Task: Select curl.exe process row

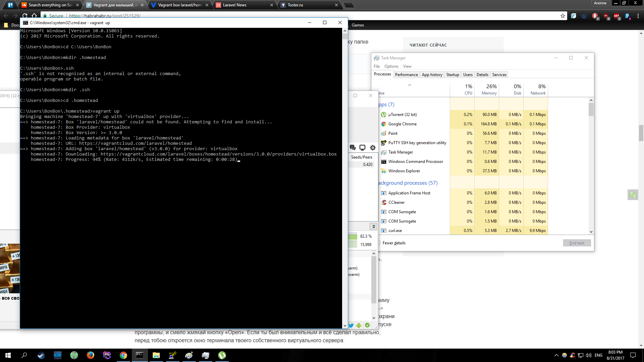Action: pos(463,231)
